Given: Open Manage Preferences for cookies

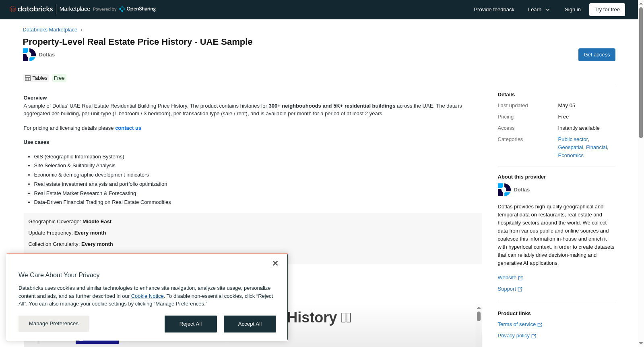Looking at the screenshot, I should click(x=54, y=324).
